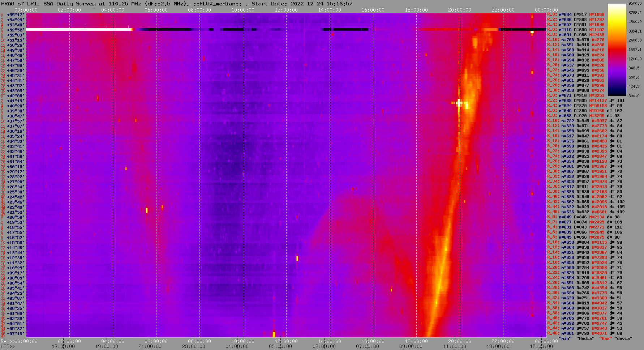The height and width of the screenshot is (350, 644).
Task: Click the UTC time label 01:00:00
Action: [x=237, y=346]
